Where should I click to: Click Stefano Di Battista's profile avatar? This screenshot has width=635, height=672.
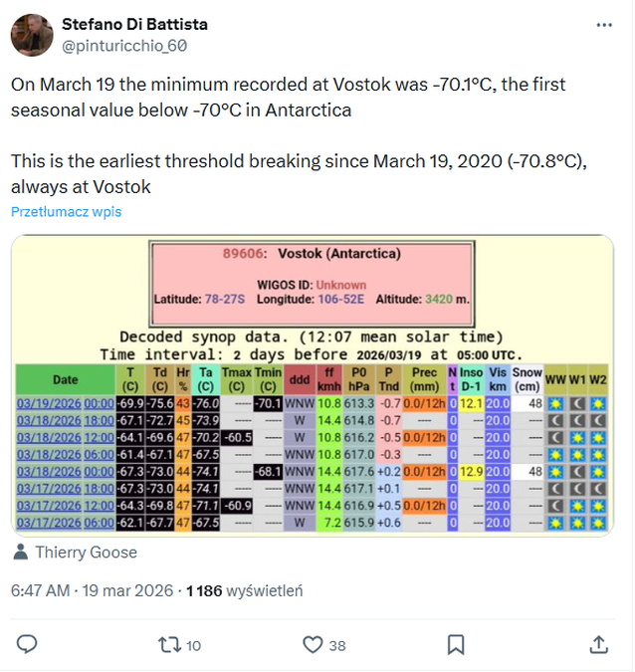33,35
